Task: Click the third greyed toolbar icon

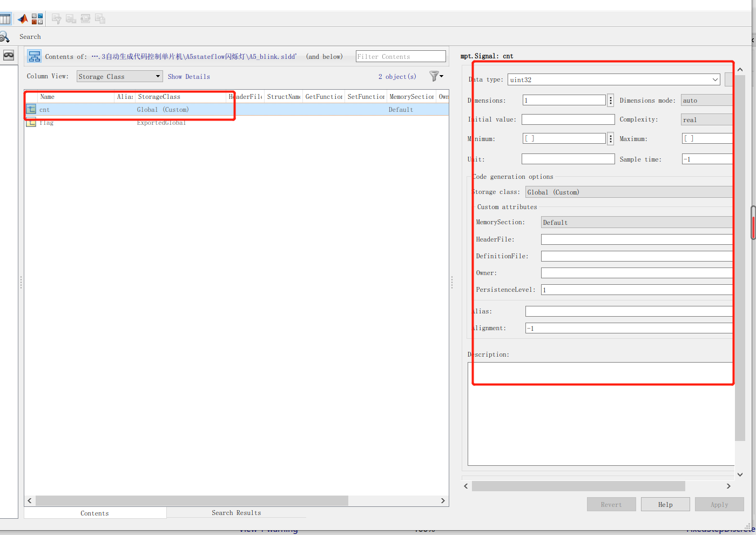Action: click(x=85, y=19)
